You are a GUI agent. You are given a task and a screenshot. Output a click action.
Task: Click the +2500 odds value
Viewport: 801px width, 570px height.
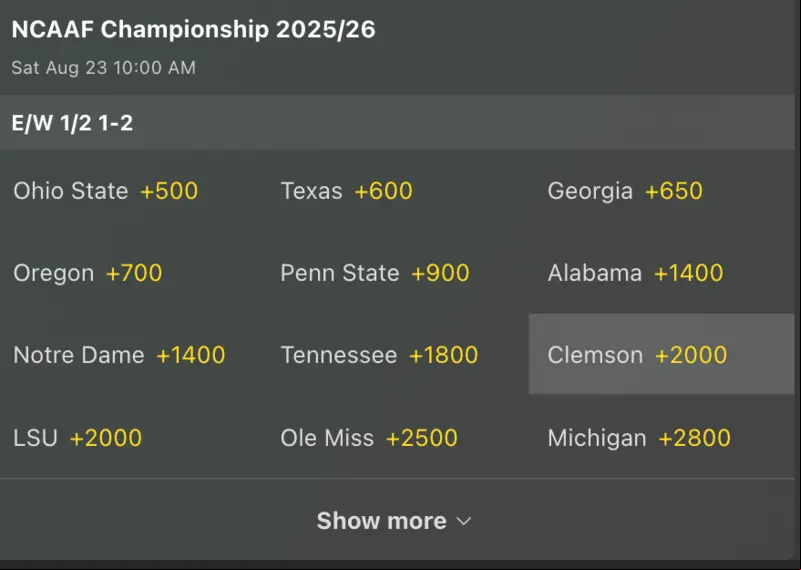click(x=422, y=438)
